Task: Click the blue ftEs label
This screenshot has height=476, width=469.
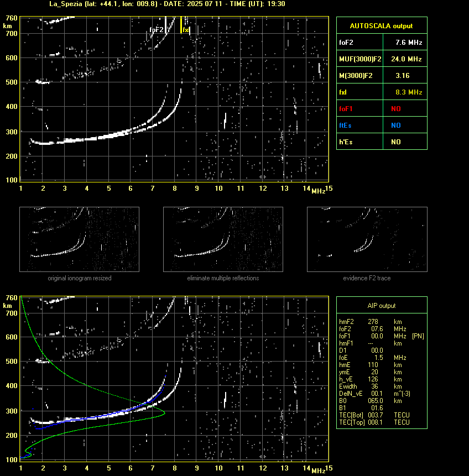Action: [x=345, y=125]
